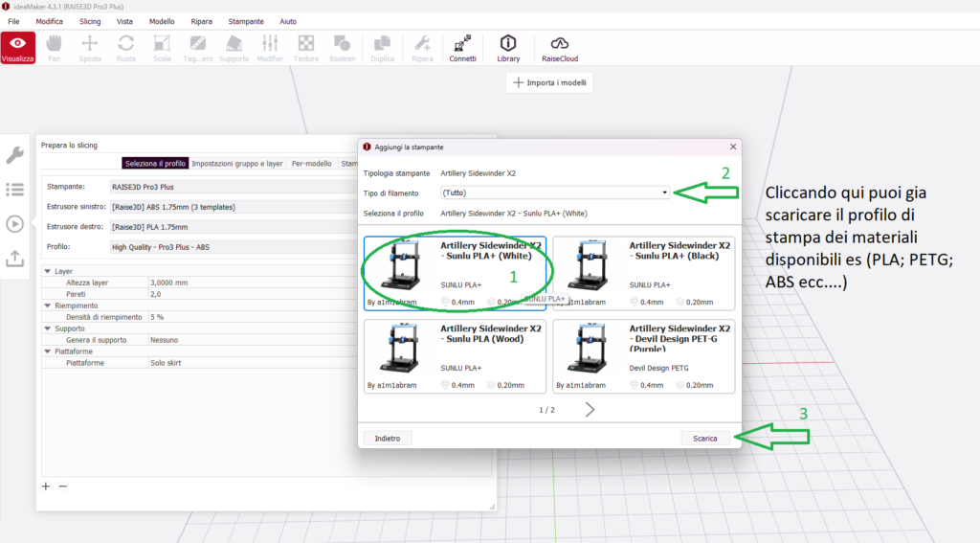Open the Estrusore sinistro dropdown
The width and height of the screenshot is (980, 543).
(234, 207)
